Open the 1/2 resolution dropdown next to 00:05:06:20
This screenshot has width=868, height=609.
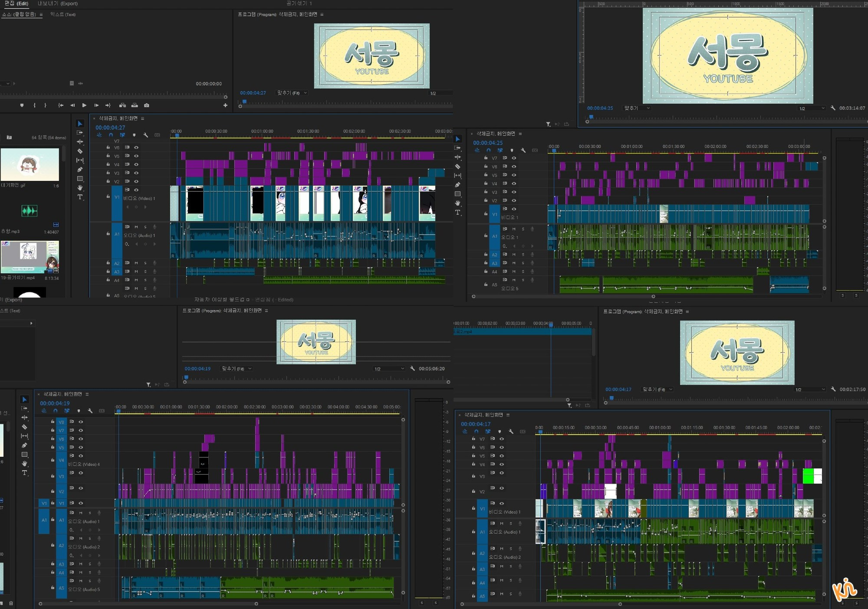(x=389, y=369)
